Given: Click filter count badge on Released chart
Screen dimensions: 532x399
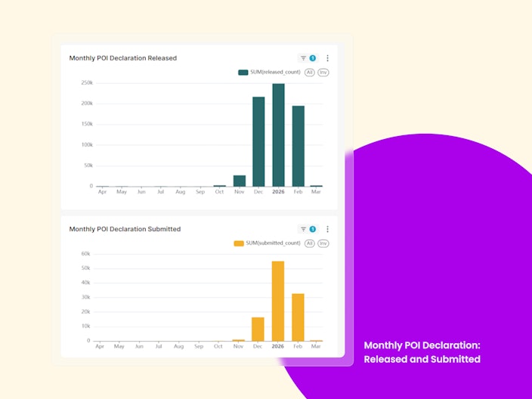Looking at the screenshot, I should coord(313,58).
